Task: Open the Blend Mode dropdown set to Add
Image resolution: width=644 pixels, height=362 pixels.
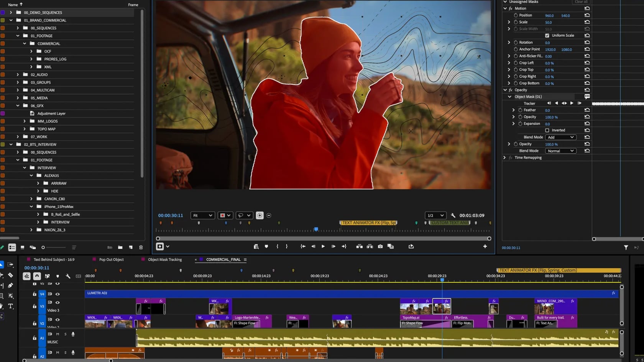Action: [560, 137]
